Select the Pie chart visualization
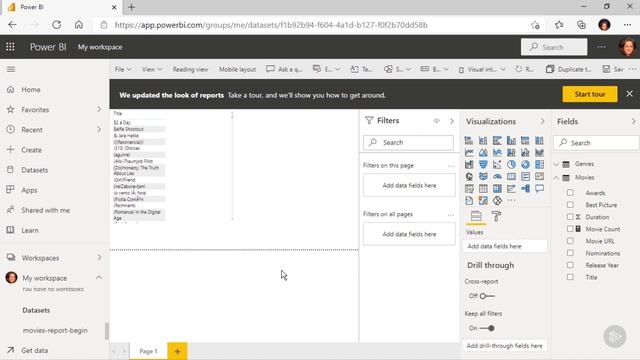640x360 pixels. coord(511,164)
